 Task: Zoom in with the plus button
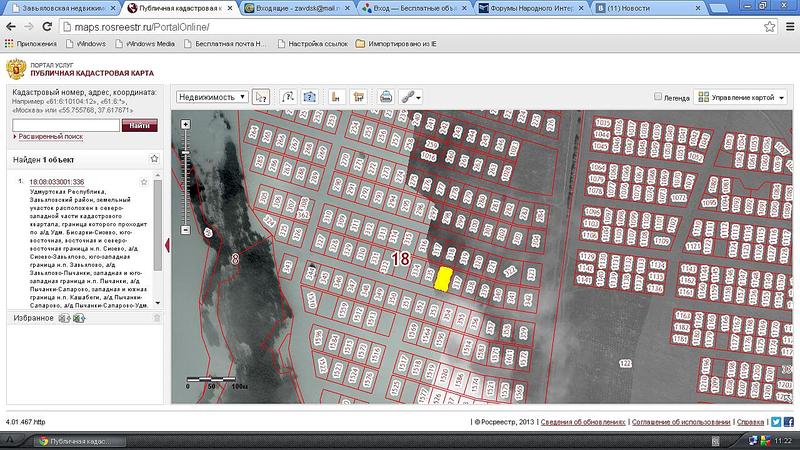[x=185, y=124]
